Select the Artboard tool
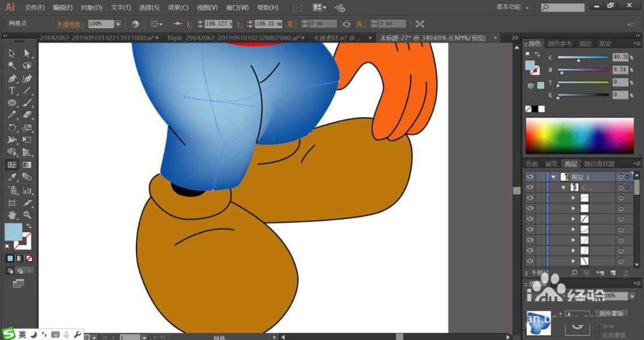Image resolution: width=644 pixels, height=340 pixels. (12, 203)
